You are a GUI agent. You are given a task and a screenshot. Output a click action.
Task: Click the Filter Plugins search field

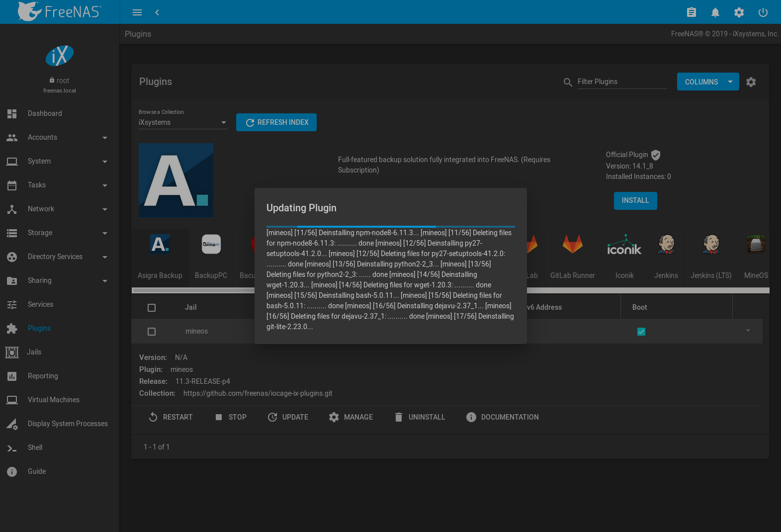click(622, 82)
